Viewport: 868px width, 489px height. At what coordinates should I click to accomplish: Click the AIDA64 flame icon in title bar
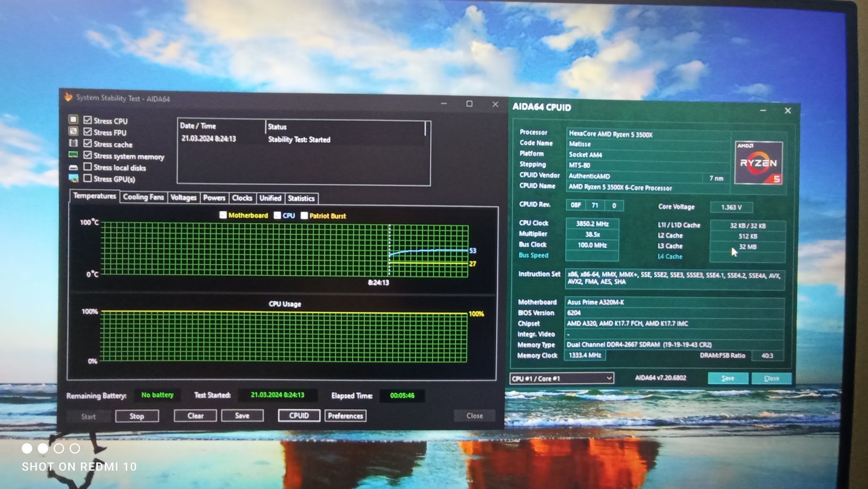click(69, 97)
